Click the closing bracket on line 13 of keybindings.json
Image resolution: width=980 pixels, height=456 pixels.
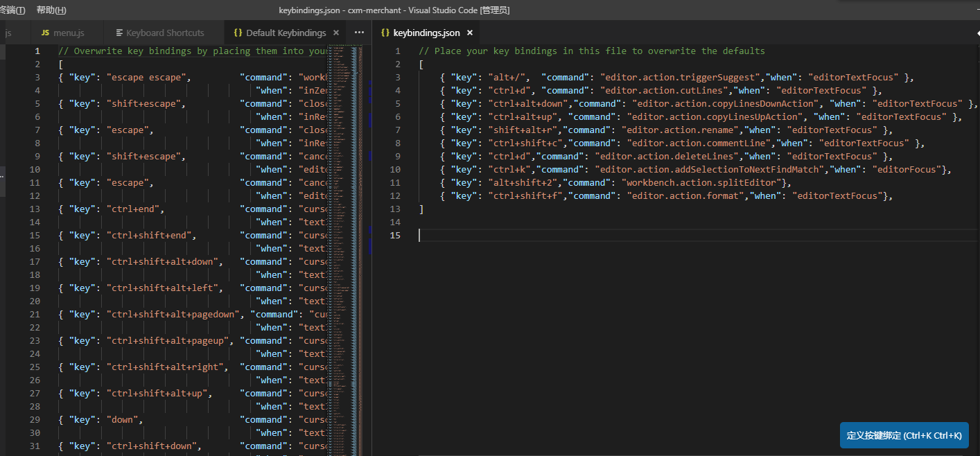[421, 209]
